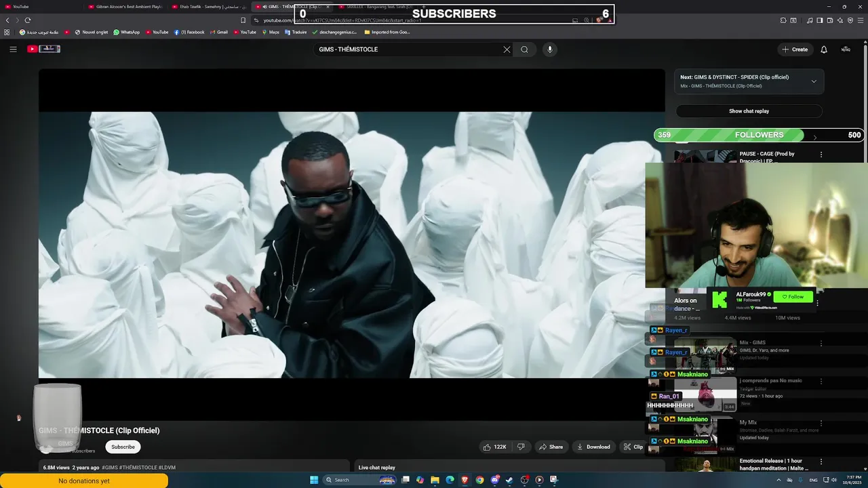Open File Explorer from taskbar
The width and height of the screenshot is (868, 488).
click(x=435, y=480)
